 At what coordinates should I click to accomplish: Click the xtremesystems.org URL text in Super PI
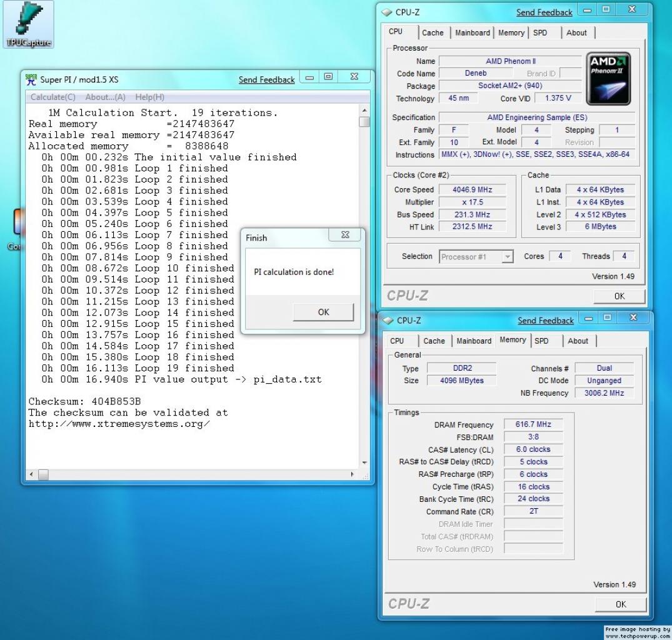click(x=119, y=424)
